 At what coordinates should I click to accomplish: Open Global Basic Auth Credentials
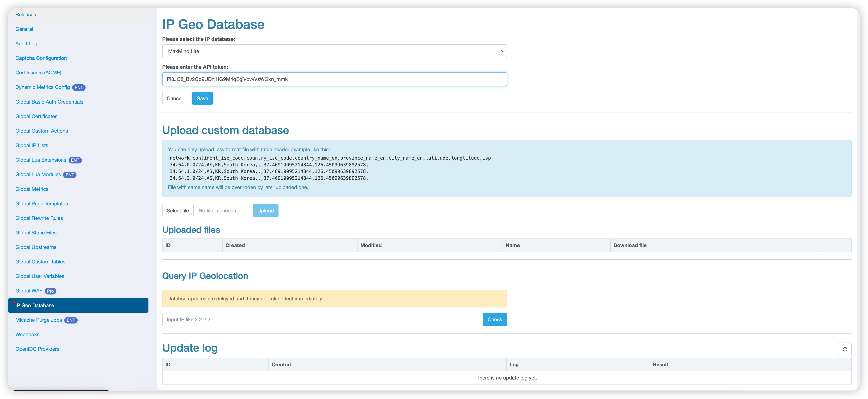(49, 102)
